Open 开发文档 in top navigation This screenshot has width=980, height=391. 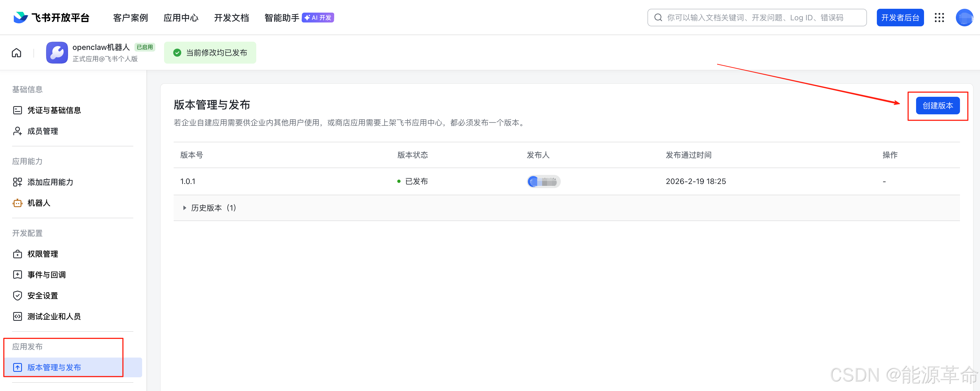tap(231, 18)
